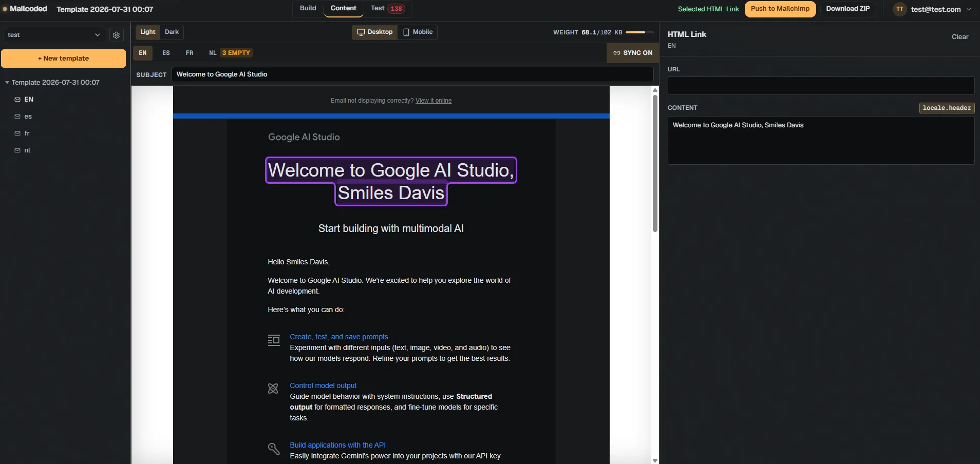980x464 pixels.
Task: Click the prompts list icon in email preview
Action: [x=274, y=340]
